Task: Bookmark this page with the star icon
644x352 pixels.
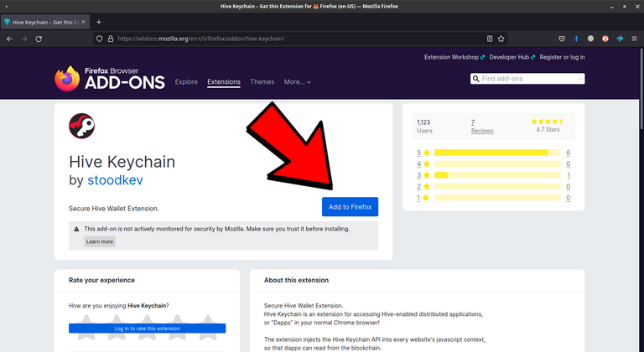Action: pyautogui.click(x=501, y=39)
